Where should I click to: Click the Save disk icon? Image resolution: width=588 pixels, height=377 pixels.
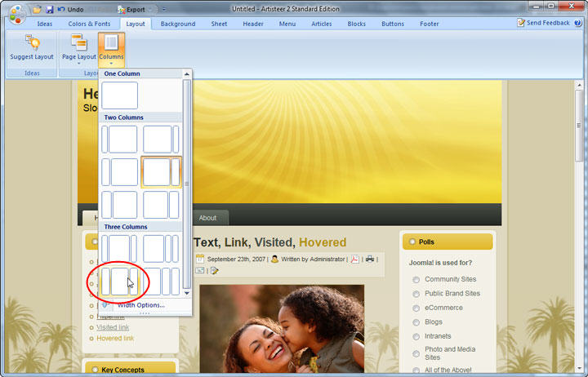point(49,9)
